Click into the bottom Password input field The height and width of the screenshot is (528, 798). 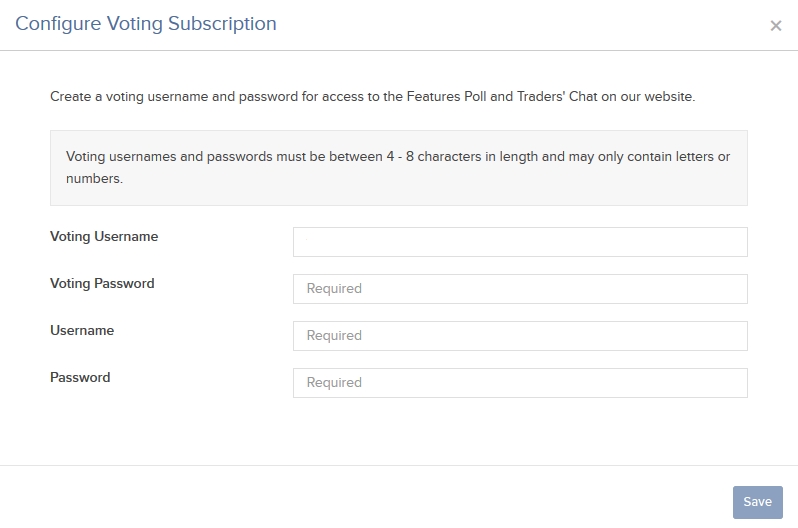click(519, 383)
